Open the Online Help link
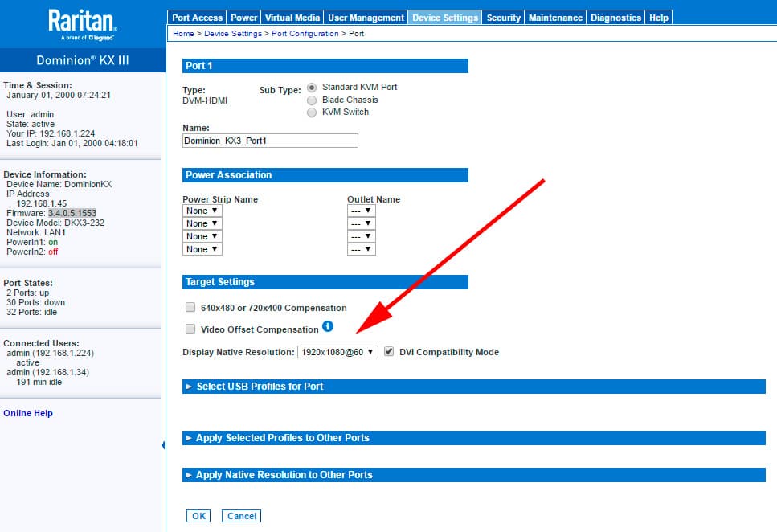This screenshot has width=777, height=532. tap(28, 413)
